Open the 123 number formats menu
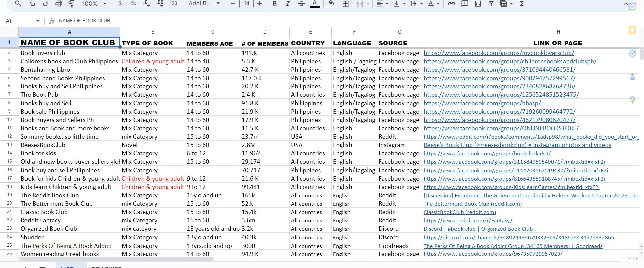The width and height of the screenshot is (644, 268). click(173, 4)
